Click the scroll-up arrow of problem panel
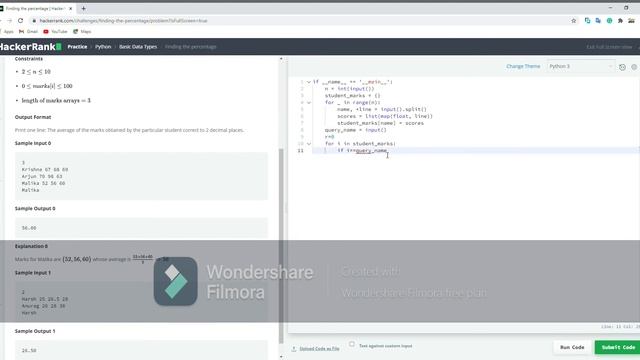This screenshot has height=360, width=640. tap(281, 59)
